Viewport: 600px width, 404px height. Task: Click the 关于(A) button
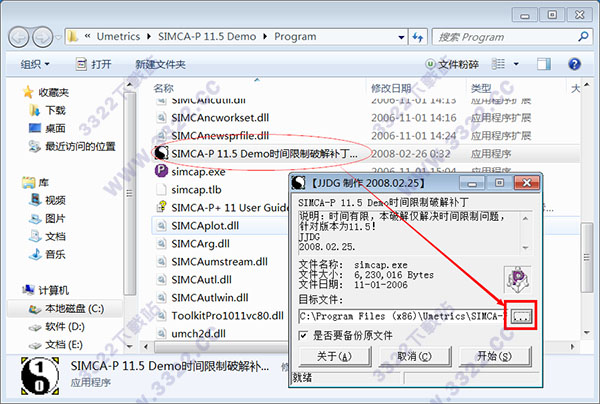click(335, 357)
